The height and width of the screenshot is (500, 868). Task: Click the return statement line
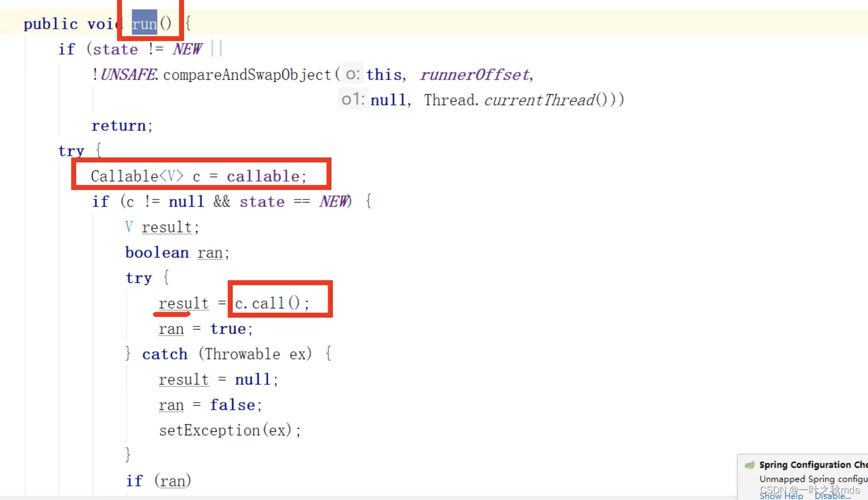tap(121, 125)
